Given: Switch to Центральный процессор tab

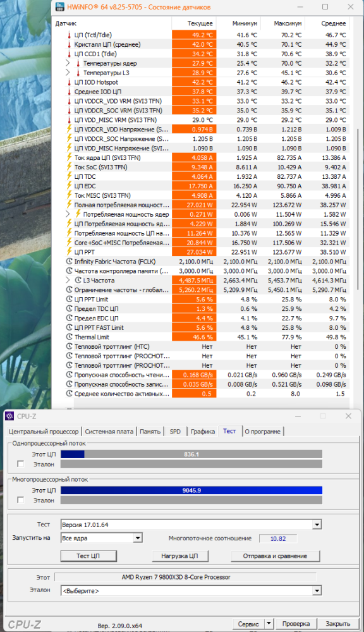Looking at the screenshot, I should pyautogui.click(x=44, y=431).
